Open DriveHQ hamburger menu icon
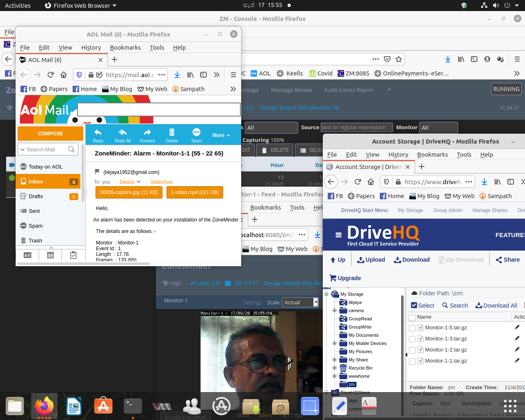Viewport: 525px width, 420px height. (x=338, y=235)
